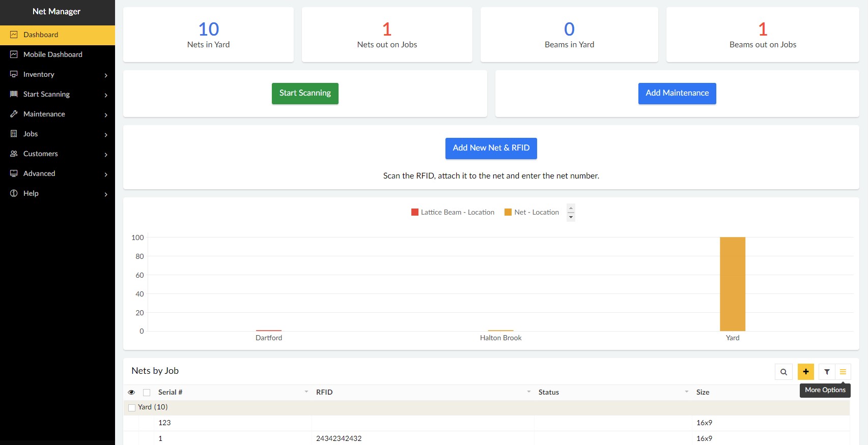The height and width of the screenshot is (445, 868).
Task: Check the select-all checkbox beside Serial #
Action: tap(147, 392)
